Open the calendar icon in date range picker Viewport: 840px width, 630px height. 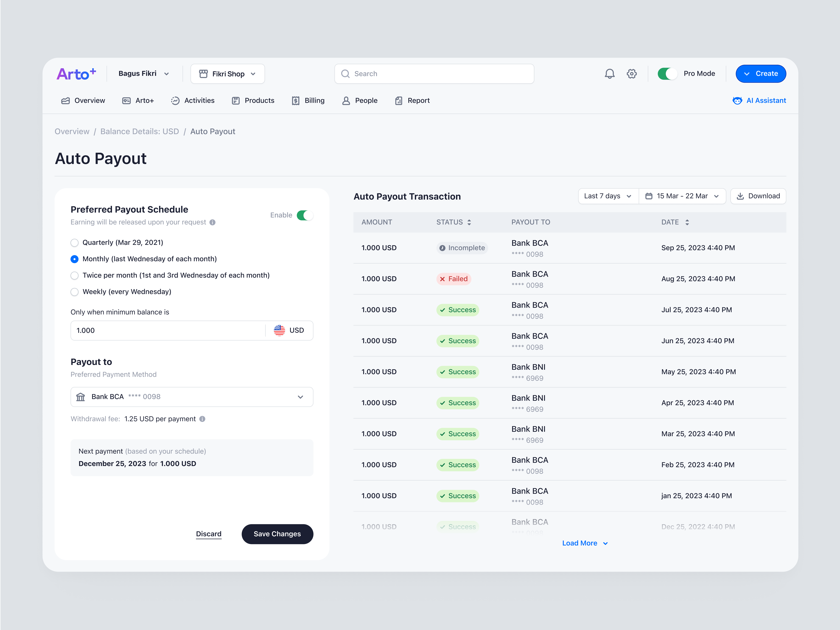(x=649, y=196)
